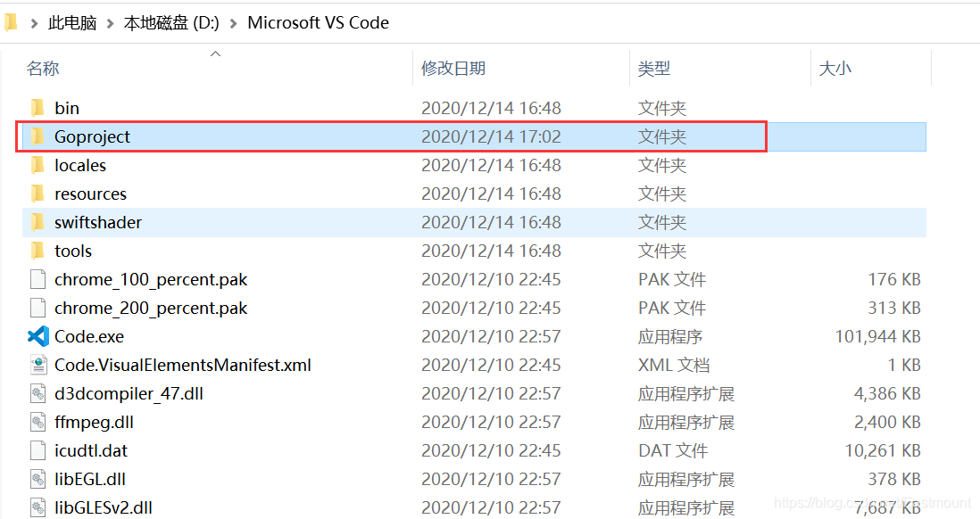Screen dimensions: 980x519
Task: Select the libGLESv2.dll file name
Action: point(104,507)
